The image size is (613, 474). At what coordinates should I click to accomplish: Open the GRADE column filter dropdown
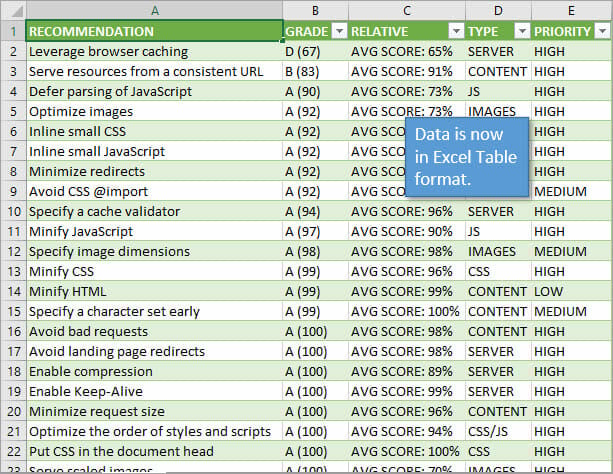click(338, 31)
